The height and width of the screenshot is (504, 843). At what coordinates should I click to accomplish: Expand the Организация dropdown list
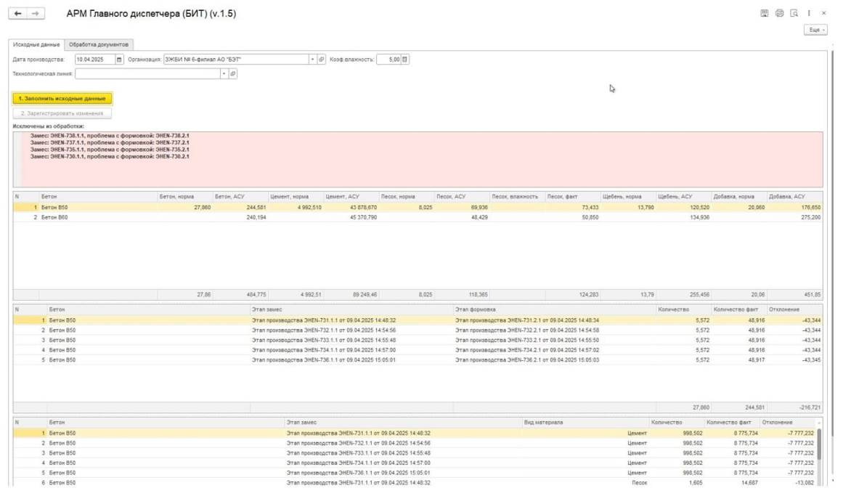pyautogui.click(x=312, y=59)
